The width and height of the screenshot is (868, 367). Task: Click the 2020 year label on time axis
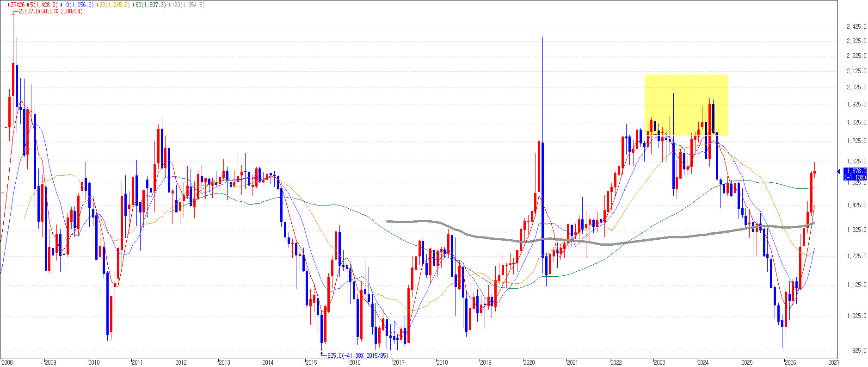(529, 362)
